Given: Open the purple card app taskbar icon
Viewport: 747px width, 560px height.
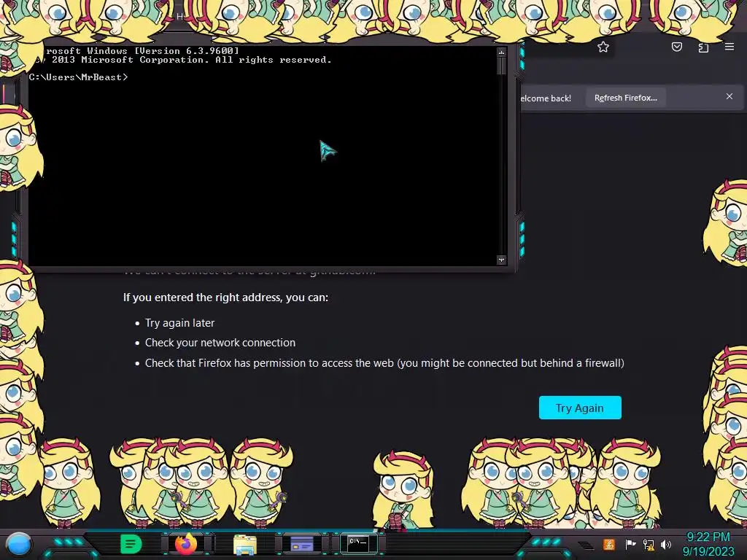Looking at the screenshot, I should tap(301, 544).
